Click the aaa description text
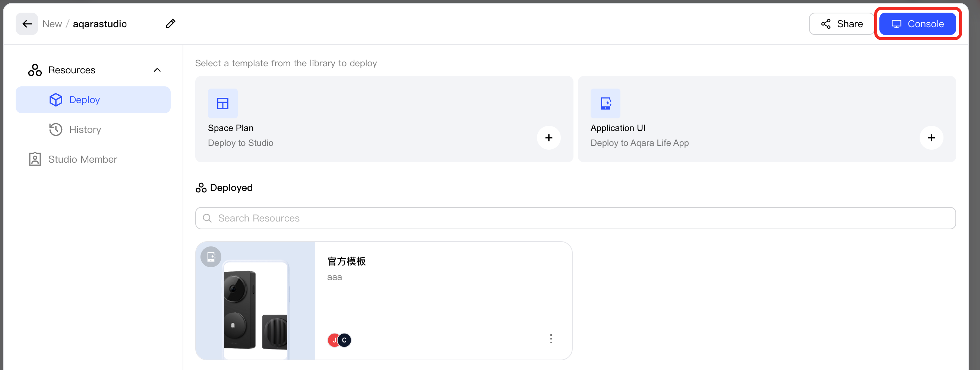 coord(334,277)
